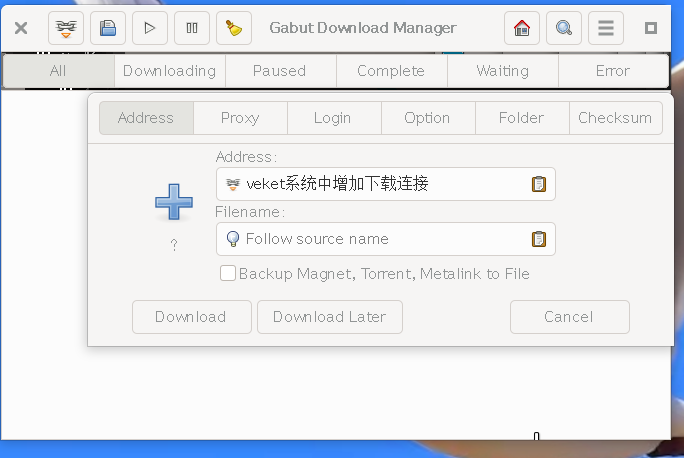Select the Address tab in dialog
This screenshot has width=684, height=458.
click(146, 118)
